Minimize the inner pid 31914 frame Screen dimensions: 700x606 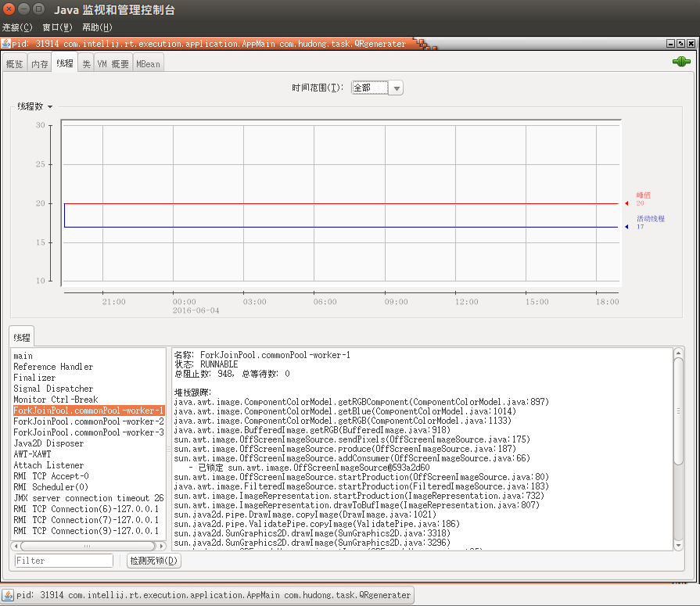670,43
